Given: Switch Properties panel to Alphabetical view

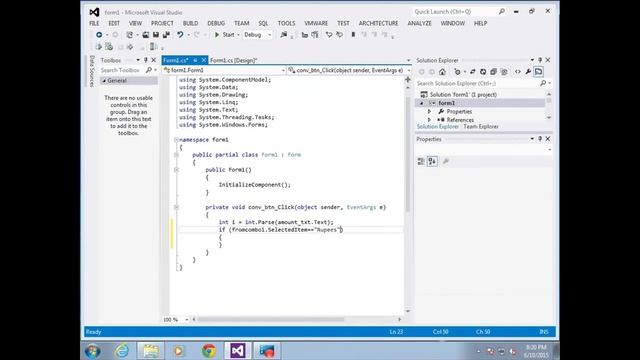Looking at the screenshot, I should 432,162.
